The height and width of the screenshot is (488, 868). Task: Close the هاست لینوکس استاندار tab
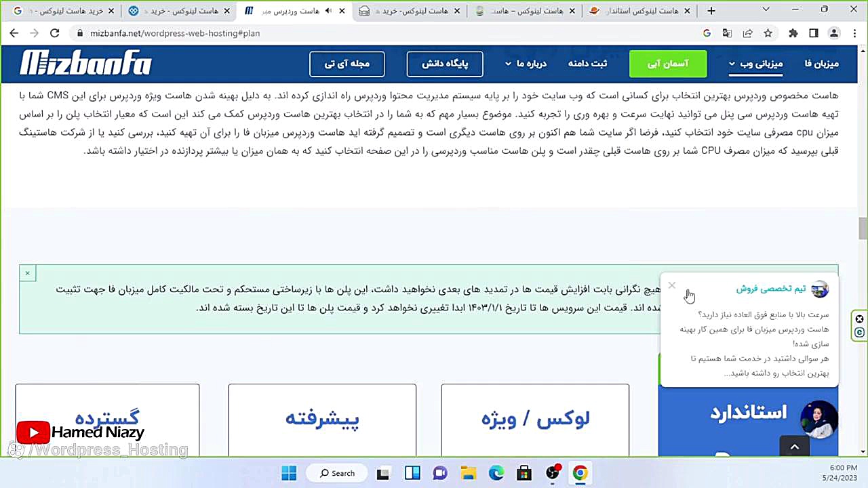click(687, 11)
